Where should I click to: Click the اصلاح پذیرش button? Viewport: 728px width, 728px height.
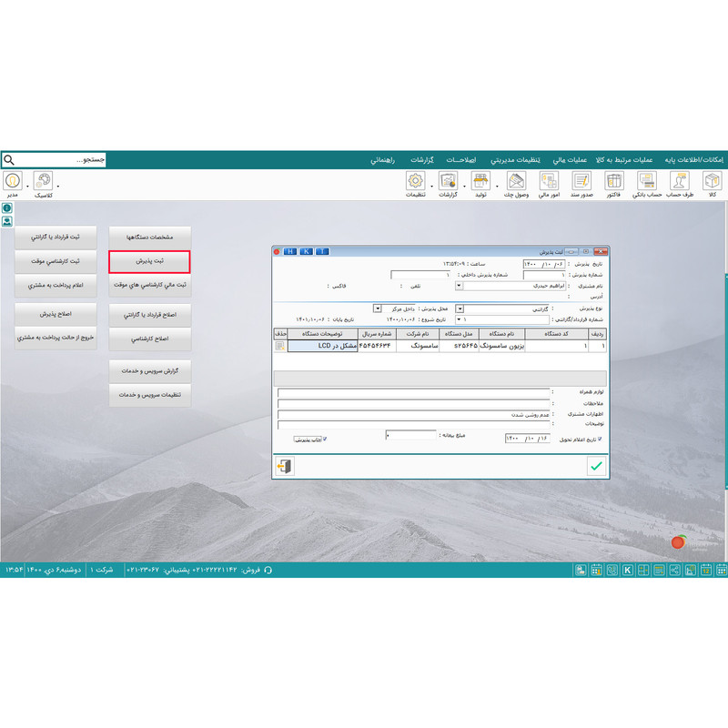pos(56,314)
